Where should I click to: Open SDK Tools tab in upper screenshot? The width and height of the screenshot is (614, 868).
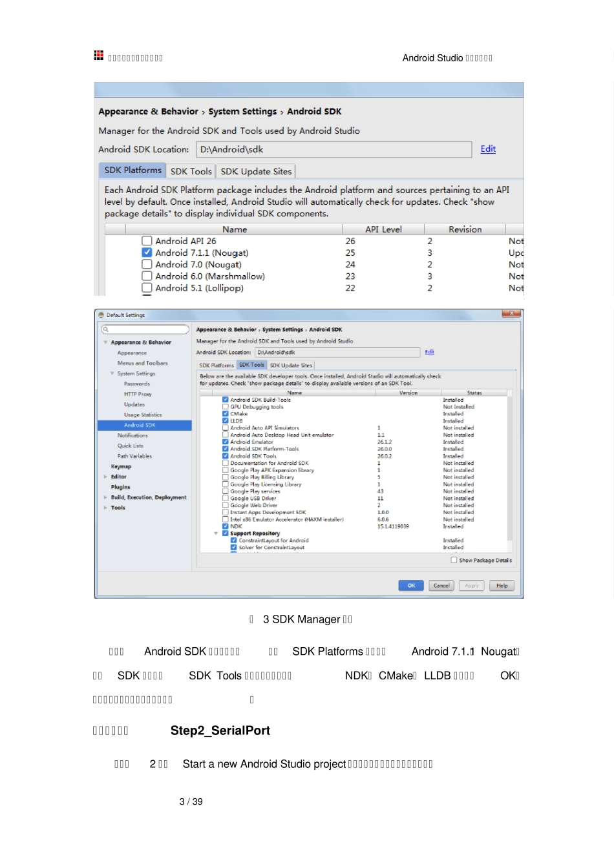pyautogui.click(x=191, y=171)
